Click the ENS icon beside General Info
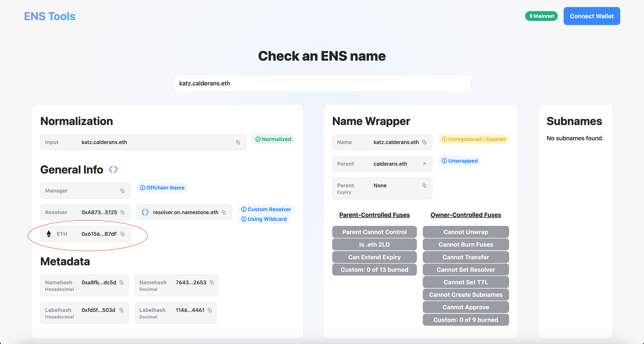644x344 pixels. coord(113,169)
